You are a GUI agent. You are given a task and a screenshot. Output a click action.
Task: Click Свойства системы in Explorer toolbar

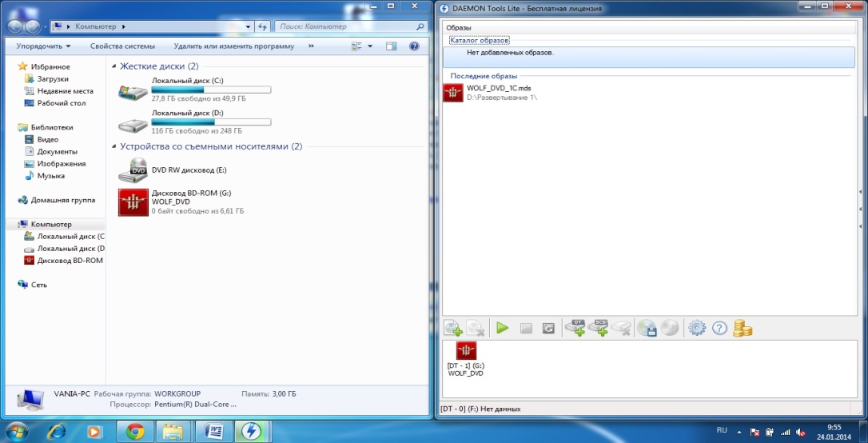[123, 46]
